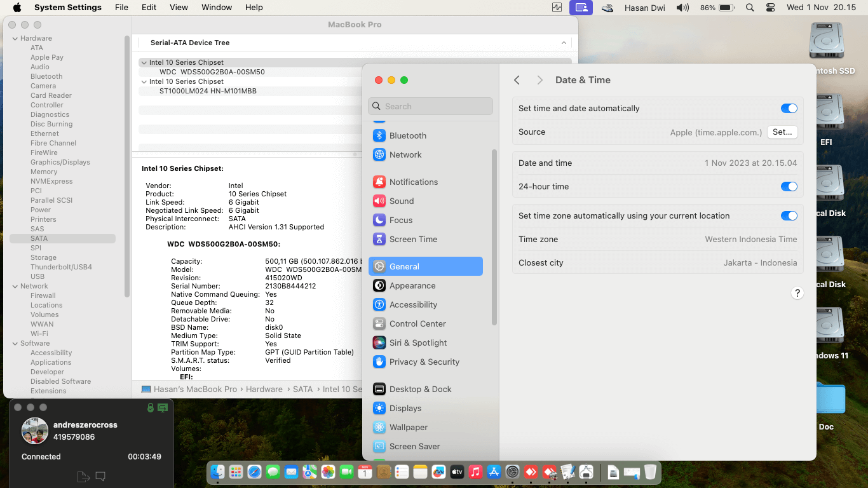Toggle automatic time zone by location
The height and width of the screenshot is (488, 868).
pos(789,216)
